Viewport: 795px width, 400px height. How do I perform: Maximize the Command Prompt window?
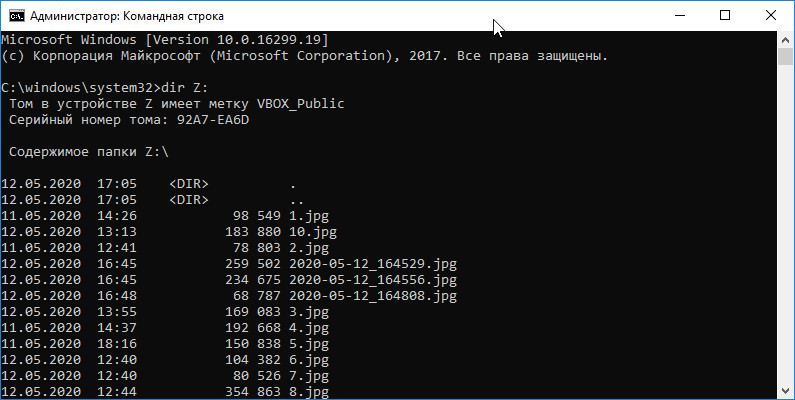click(725, 16)
